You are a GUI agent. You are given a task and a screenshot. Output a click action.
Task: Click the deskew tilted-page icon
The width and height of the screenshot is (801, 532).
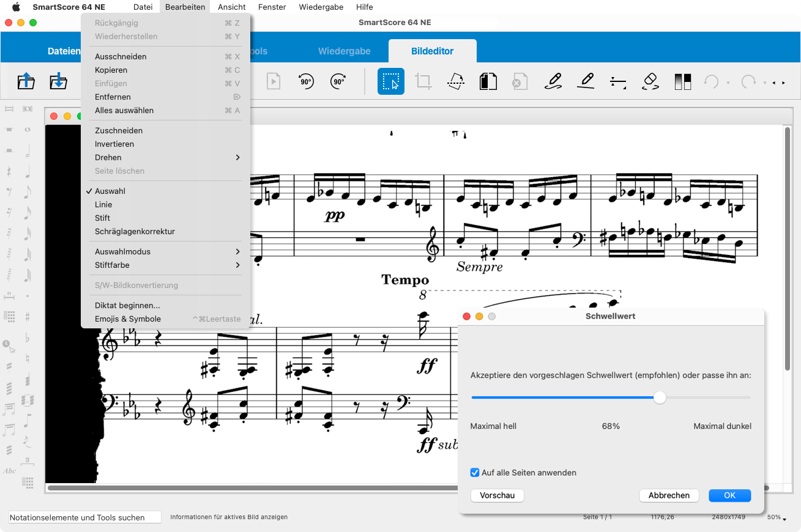pyautogui.click(x=456, y=81)
